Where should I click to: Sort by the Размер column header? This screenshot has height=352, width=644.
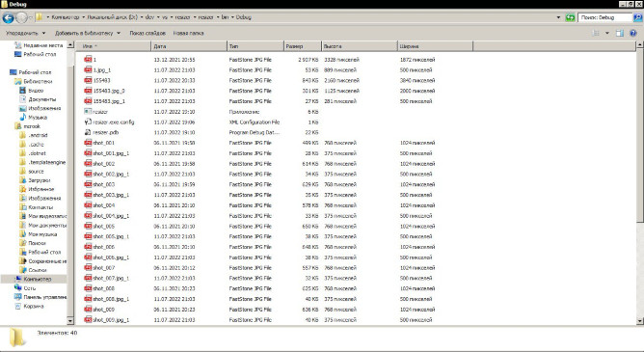[x=303, y=46]
